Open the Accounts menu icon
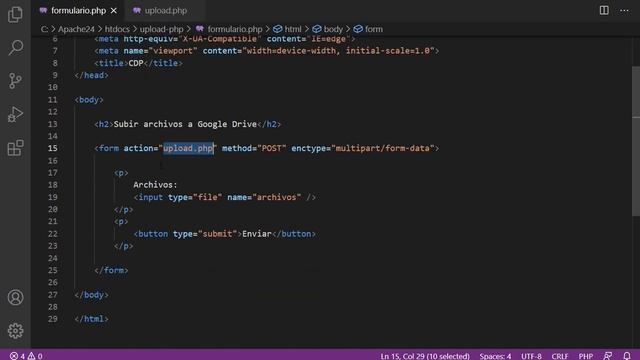 (15, 298)
